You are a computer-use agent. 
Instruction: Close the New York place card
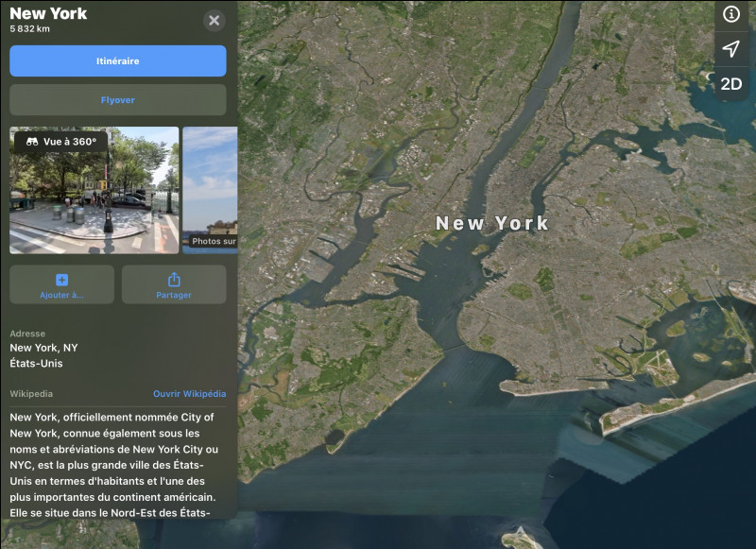(x=215, y=20)
